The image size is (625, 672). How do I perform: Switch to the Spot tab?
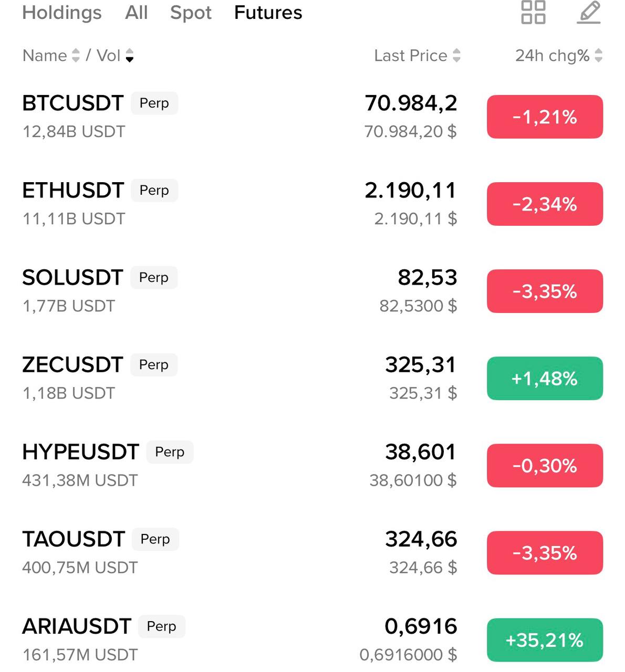191,13
